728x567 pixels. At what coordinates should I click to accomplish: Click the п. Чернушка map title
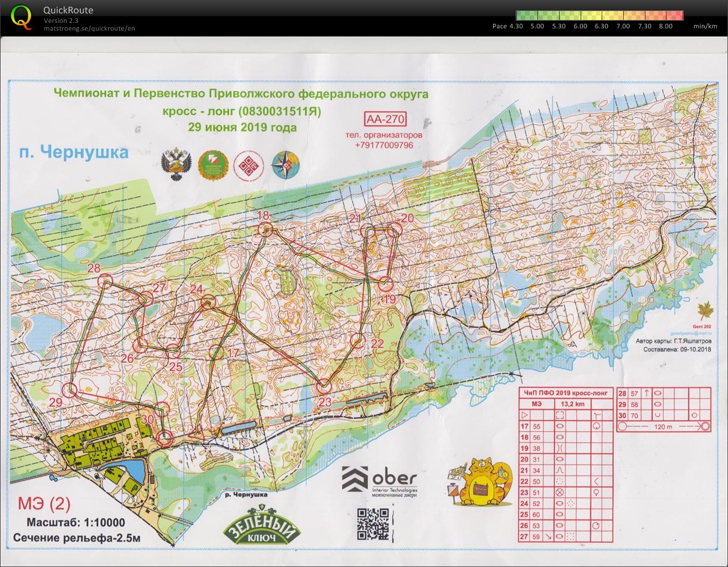[73, 152]
